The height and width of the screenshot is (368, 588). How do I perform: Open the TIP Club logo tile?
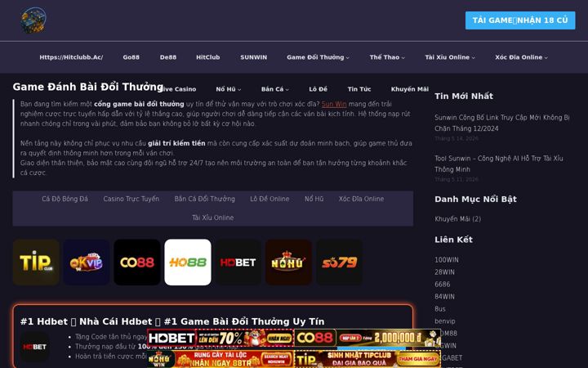point(36,263)
